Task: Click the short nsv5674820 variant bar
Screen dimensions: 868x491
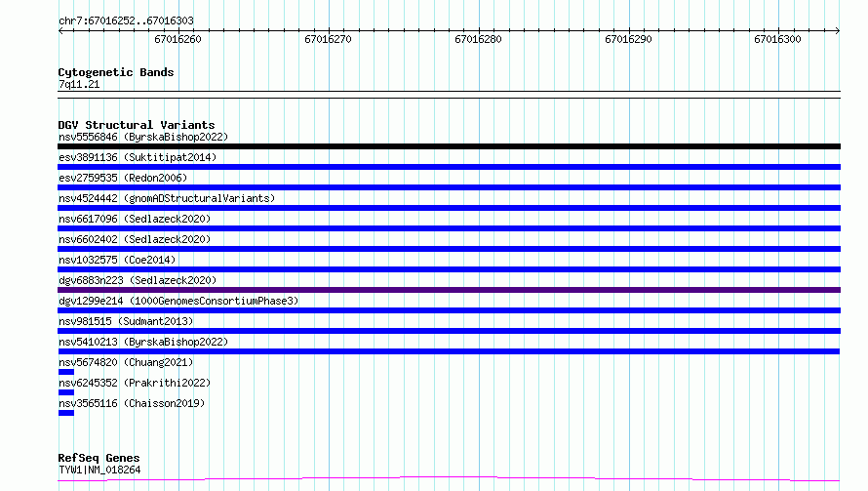Action: (x=66, y=372)
